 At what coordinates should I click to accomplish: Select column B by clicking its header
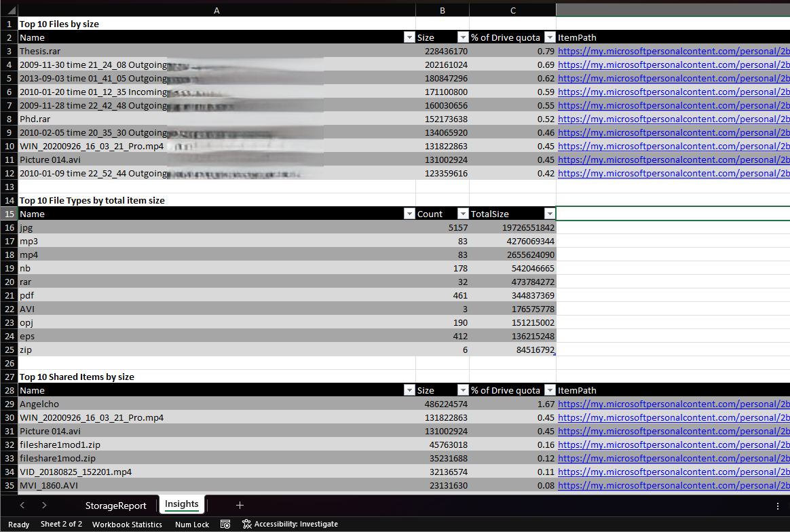(442, 9)
